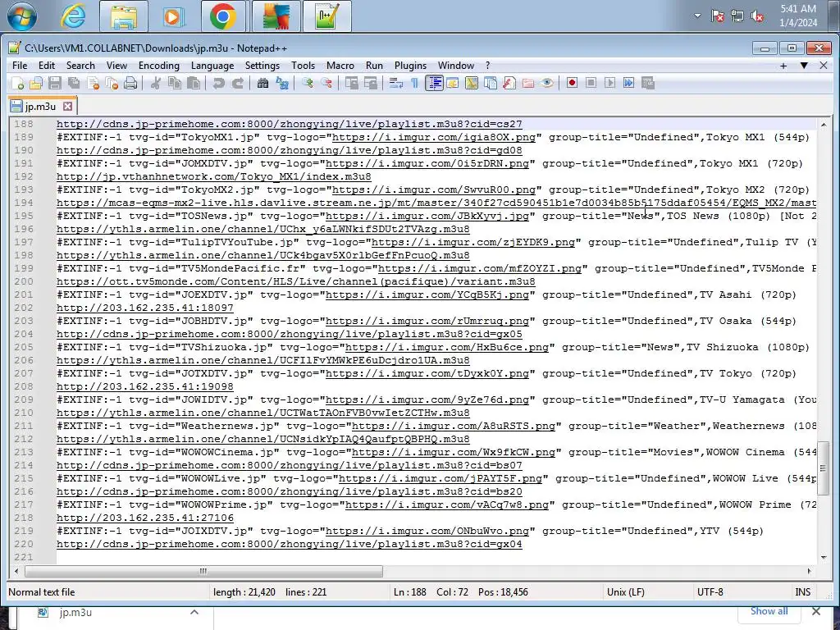
Task: Click the Define your language toolbar icon
Action: (453, 83)
